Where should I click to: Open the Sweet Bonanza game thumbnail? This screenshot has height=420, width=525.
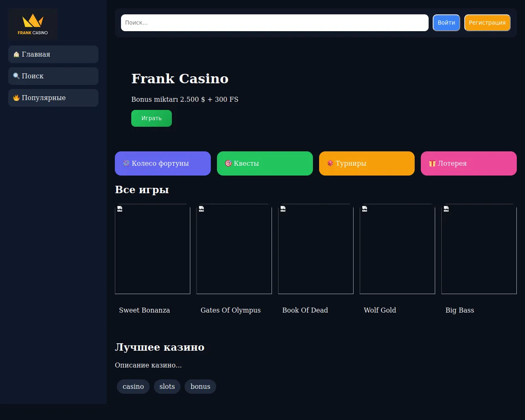153,249
